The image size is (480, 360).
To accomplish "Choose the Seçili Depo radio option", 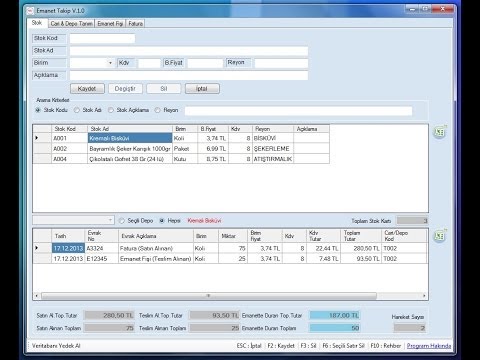I will click(122, 221).
